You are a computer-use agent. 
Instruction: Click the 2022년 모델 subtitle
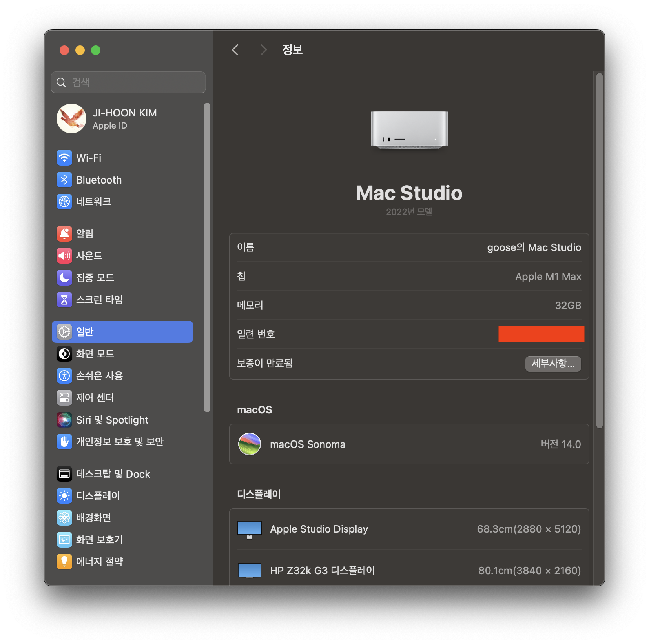pos(409,212)
